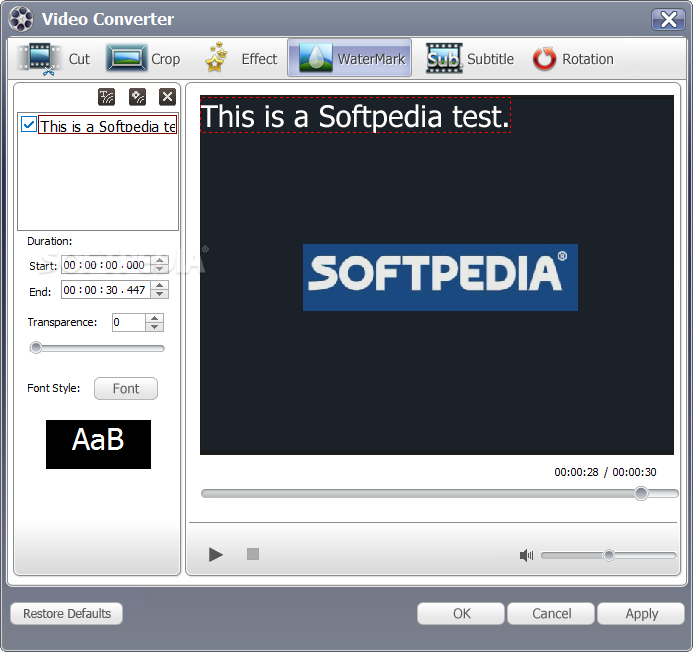Click the volume slider handle
The height and width of the screenshot is (652, 693).
coord(609,555)
